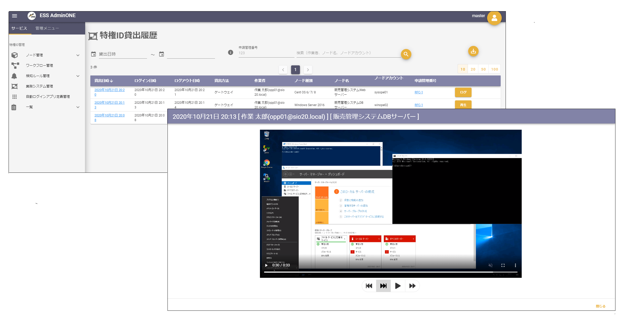Click the 申請管理番号 input field
The height and width of the screenshot is (318, 644).
[266, 53]
